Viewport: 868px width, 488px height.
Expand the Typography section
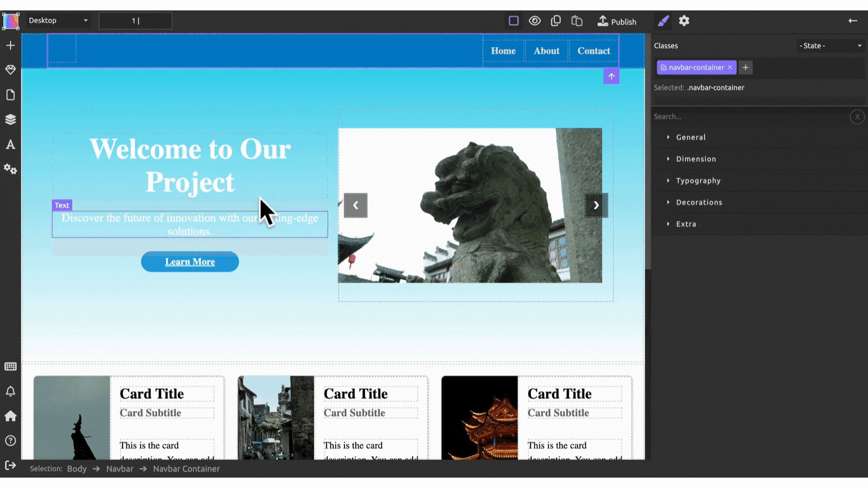click(698, 181)
